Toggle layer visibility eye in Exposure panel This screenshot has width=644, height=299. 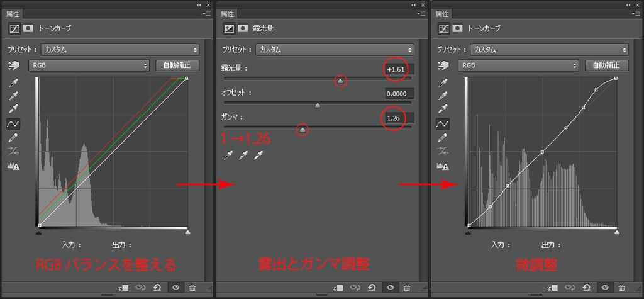click(x=391, y=288)
